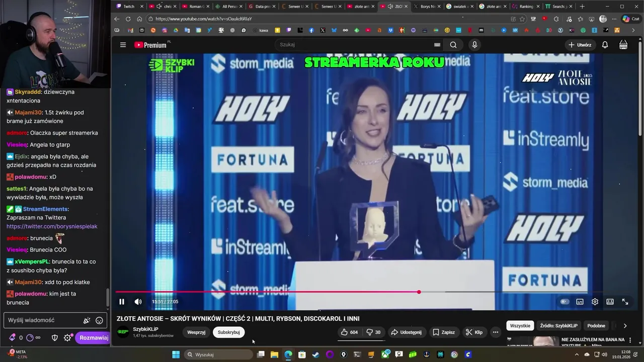Open the SzybkiKLiP channel avatar
Image resolution: width=644 pixels, height=362 pixels.
(123, 332)
